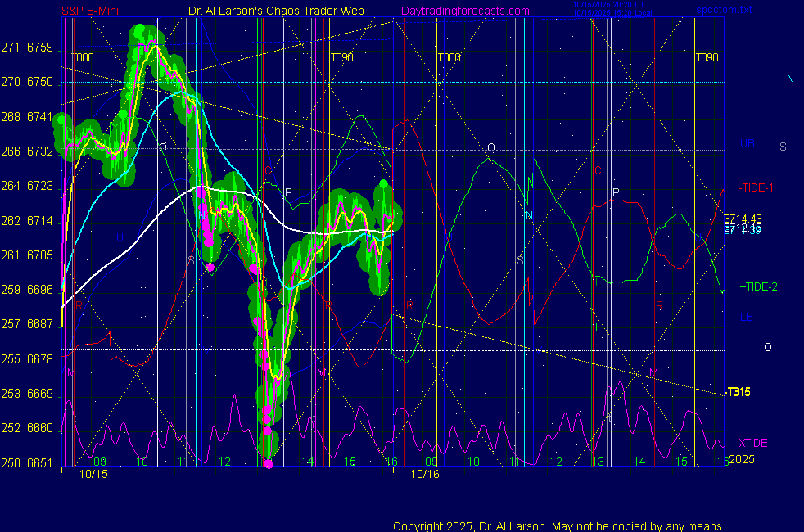Click the 10/15 date marker on time axis
Image resolution: width=804 pixels, height=532 pixels.
click(x=93, y=474)
